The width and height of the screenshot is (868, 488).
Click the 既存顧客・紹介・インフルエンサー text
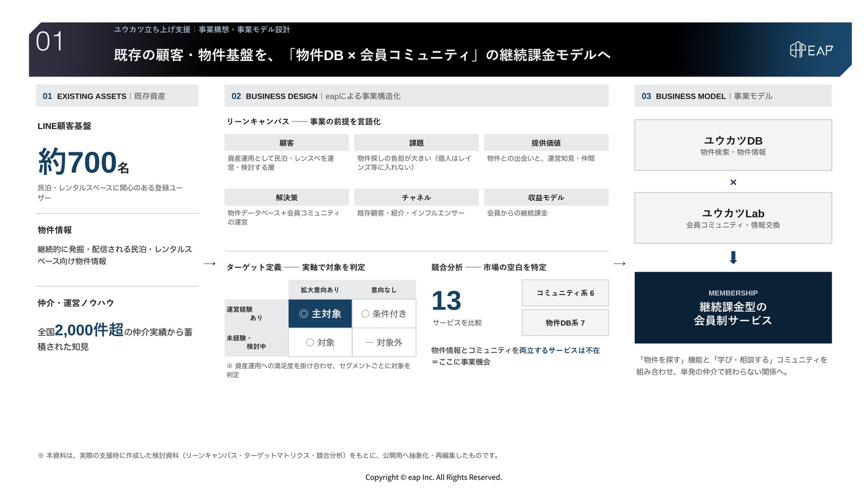coord(411,213)
